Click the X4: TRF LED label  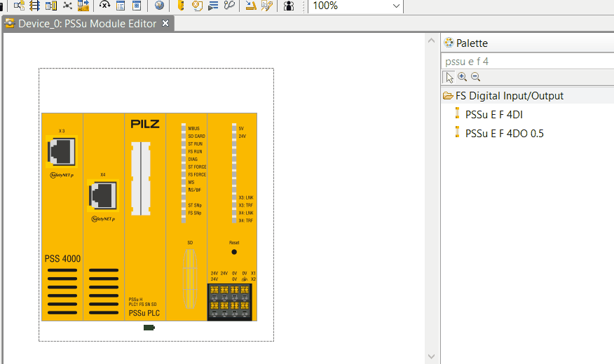click(246, 221)
